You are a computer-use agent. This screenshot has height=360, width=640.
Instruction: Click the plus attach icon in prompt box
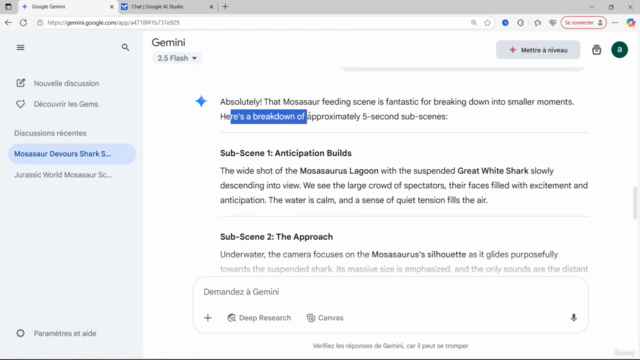point(208,318)
